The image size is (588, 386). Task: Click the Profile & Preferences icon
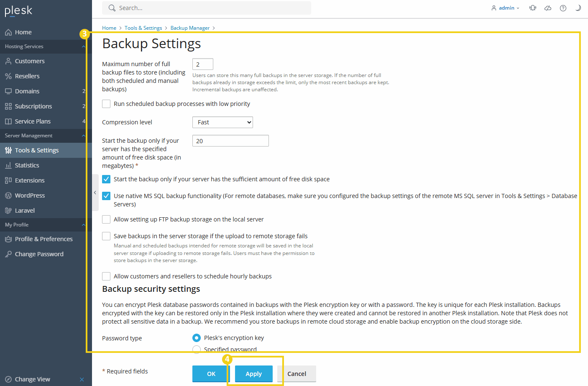[8, 239]
